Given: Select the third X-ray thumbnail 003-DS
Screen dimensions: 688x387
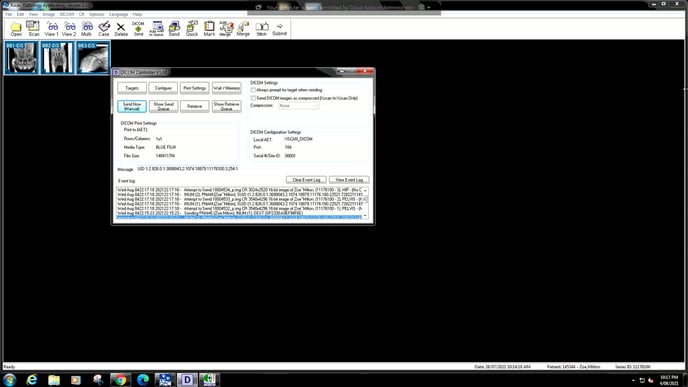Looking at the screenshot, I should pos(93,57).
